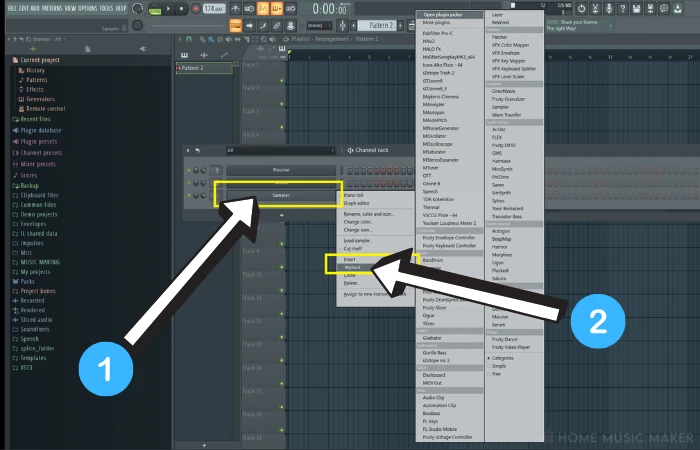Adjust the master pitch knob
This screenshot has height=450, width=700.
[x=138, y=25]
